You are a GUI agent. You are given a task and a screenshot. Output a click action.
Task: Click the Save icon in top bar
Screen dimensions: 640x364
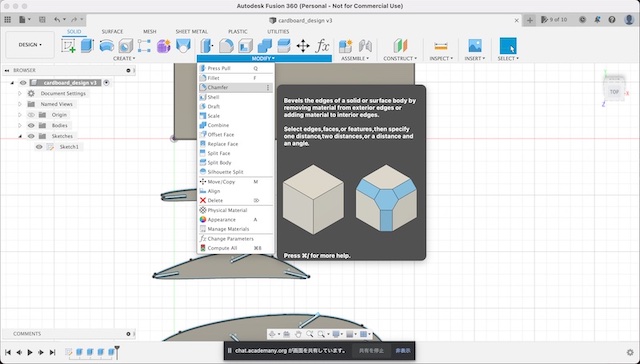(42, 20)
